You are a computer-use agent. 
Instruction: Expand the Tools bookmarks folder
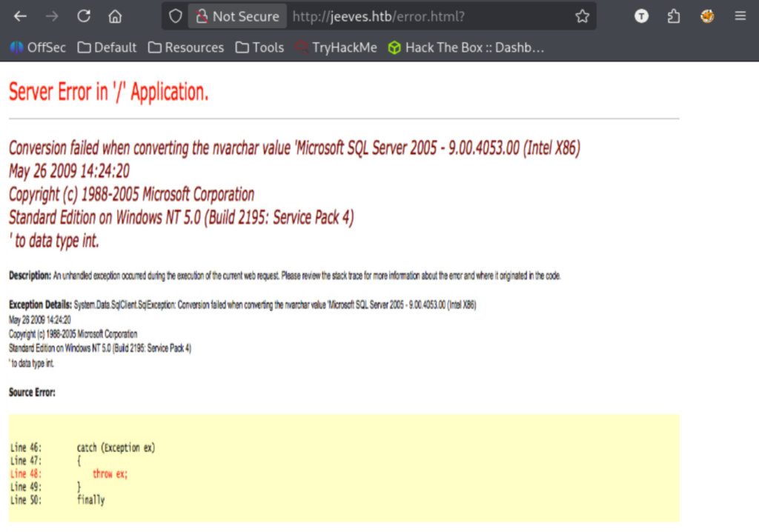point(259,47)
